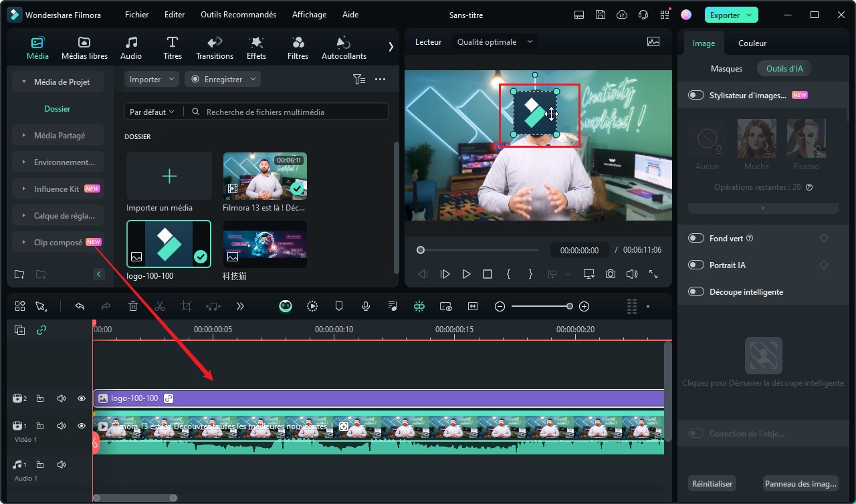Take a snapshot with camera icon

[x=611, y=274]
